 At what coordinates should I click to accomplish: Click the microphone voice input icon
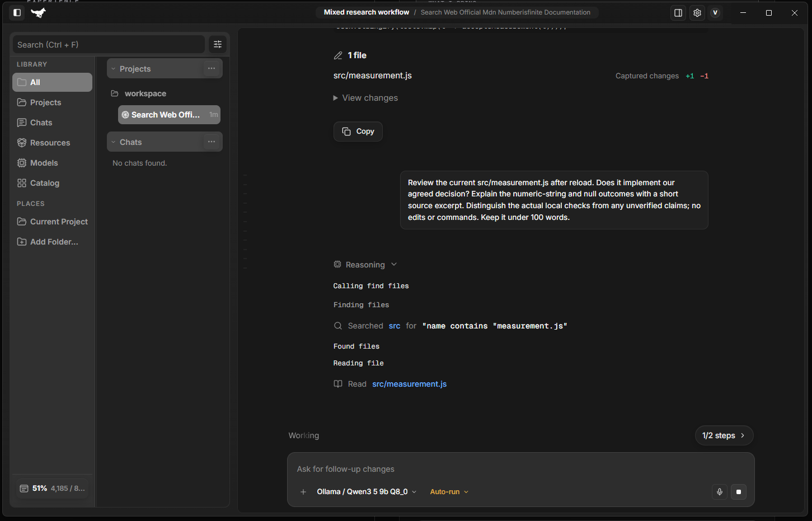720,492
